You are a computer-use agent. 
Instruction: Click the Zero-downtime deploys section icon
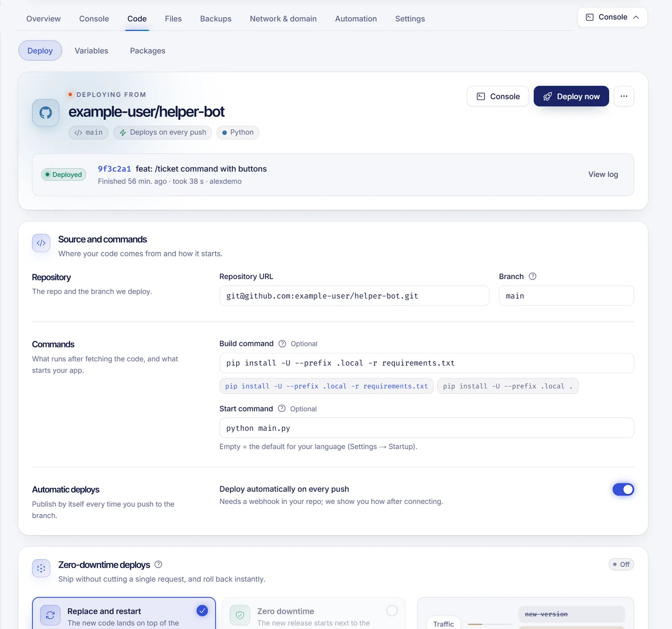point(41,568)
